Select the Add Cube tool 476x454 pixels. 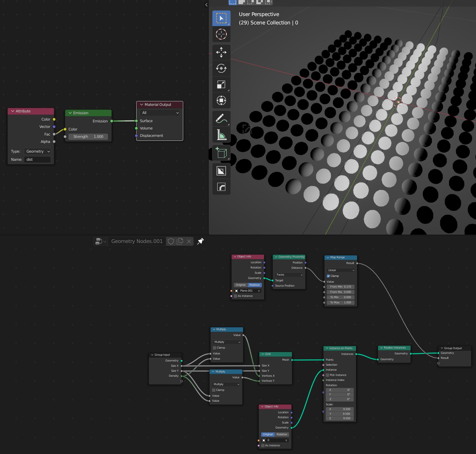click(x=221, y=153)
